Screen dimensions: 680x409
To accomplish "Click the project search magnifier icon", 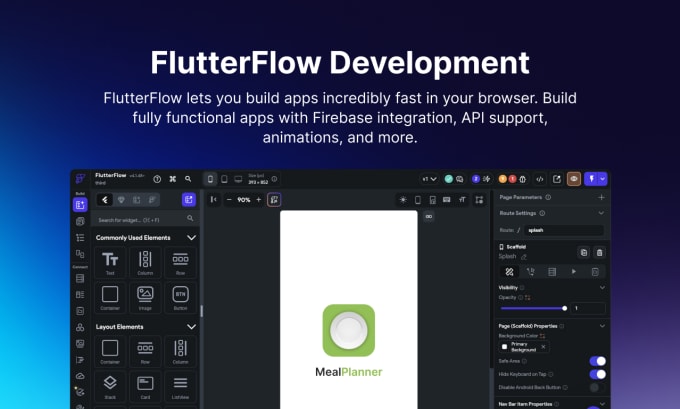I will 188,179.
